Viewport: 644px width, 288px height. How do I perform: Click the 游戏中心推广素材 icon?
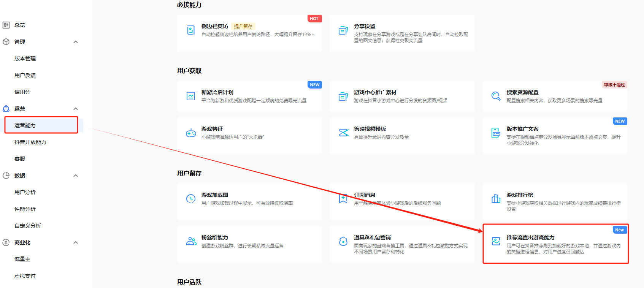click(343, 96)
